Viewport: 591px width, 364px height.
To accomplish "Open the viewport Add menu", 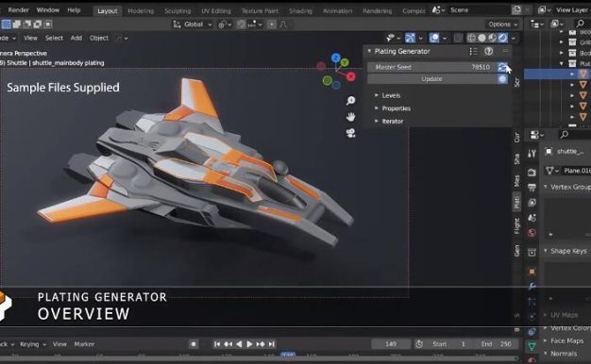I will click(76, 38).
